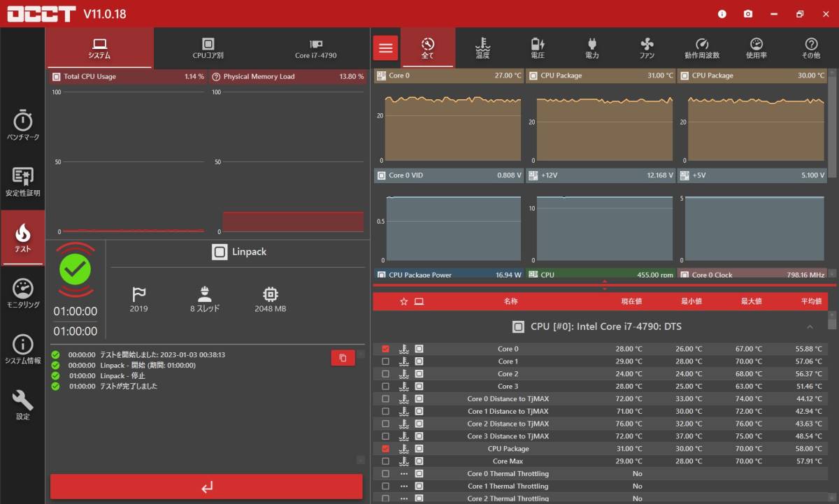Take a screenshot with the camera icon

(748, 14)
